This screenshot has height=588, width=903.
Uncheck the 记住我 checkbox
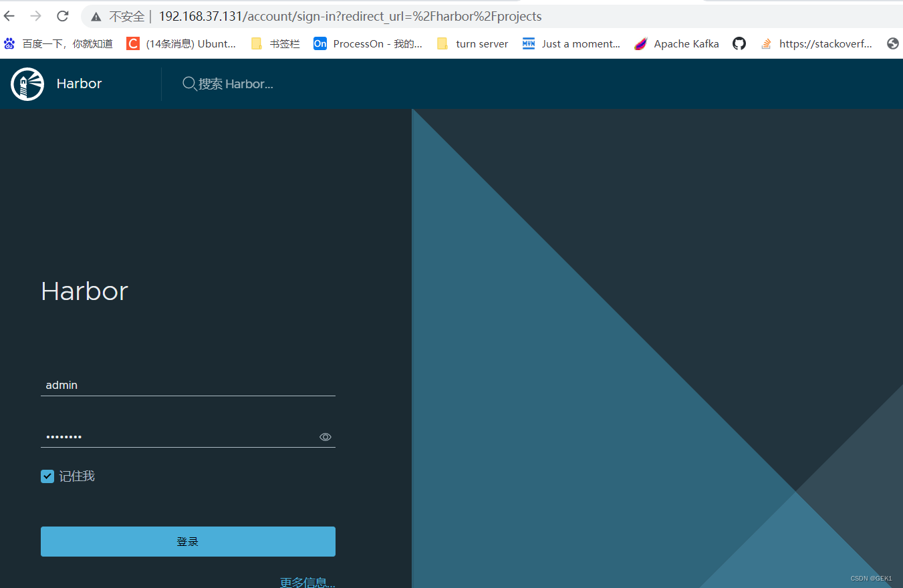click(x=47, y=476)
